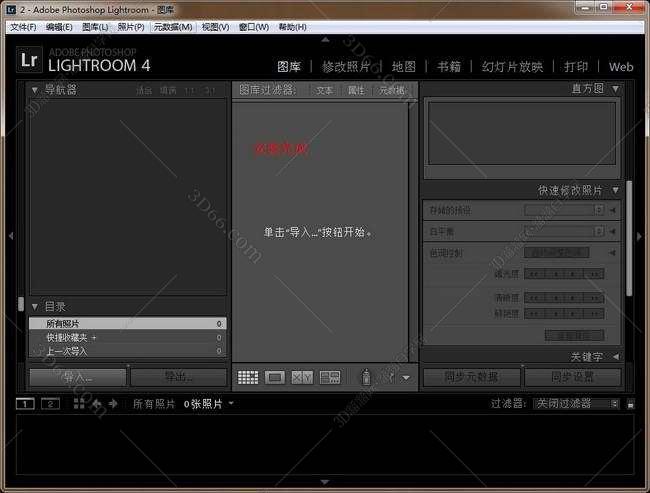Image resolution: width=650 pixels, height=493 pixels.
Task: Collapse the 目录 panel triangle
Action: (35, 307)
